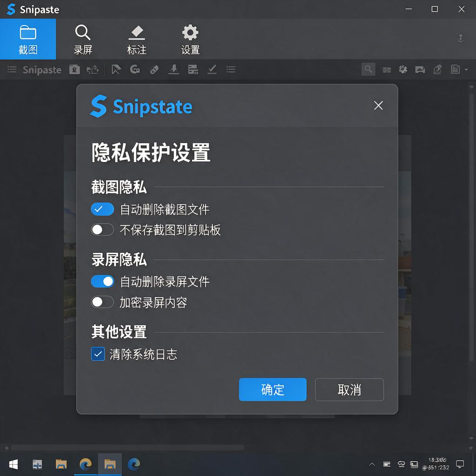Close the Snipstate dialog with the X
The height and width of the screenshot is (476, 476).
click(378, 106)
